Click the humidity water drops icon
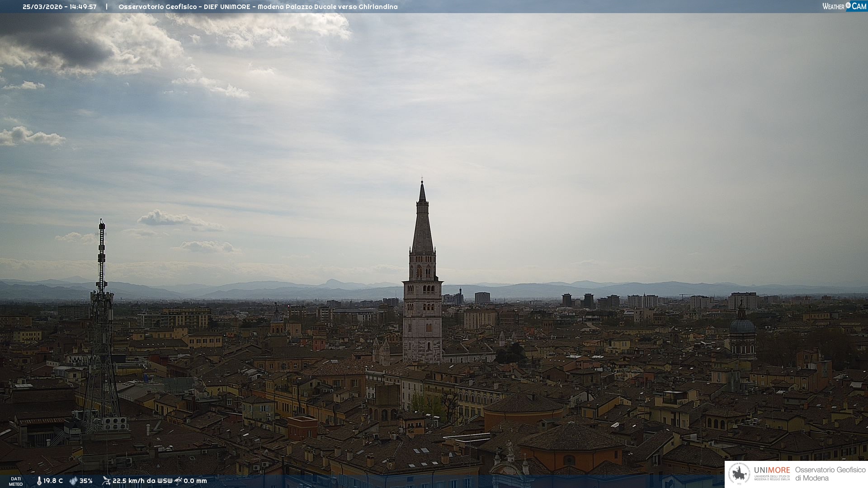868x488 pixels. click(x=73, y=481)
